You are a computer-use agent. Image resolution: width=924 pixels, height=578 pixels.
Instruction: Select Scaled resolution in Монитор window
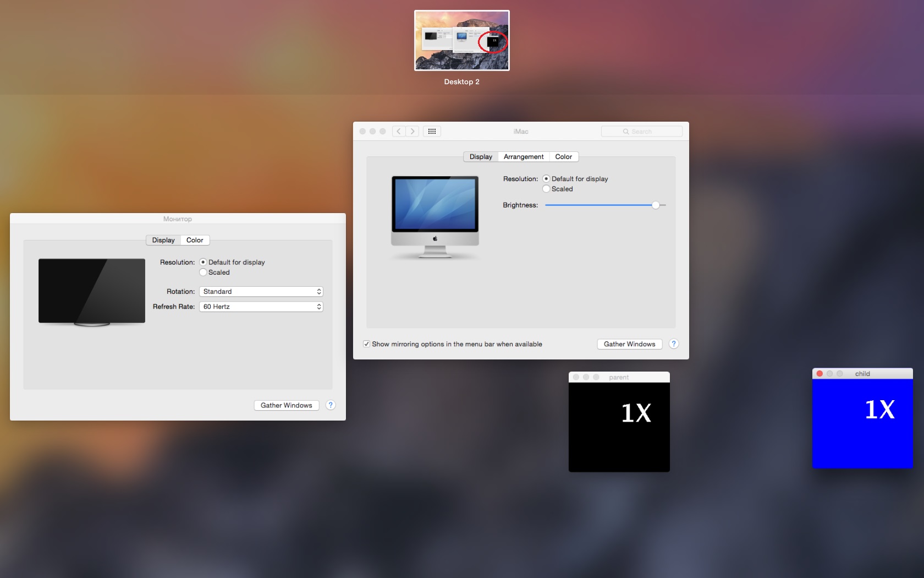203,272
